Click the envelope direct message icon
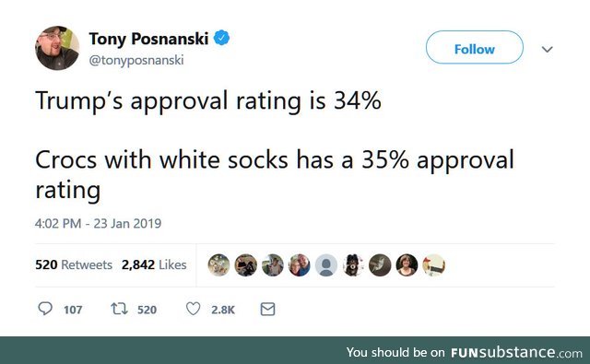Screen dimensions: 590x364 (x=267, y=309)
